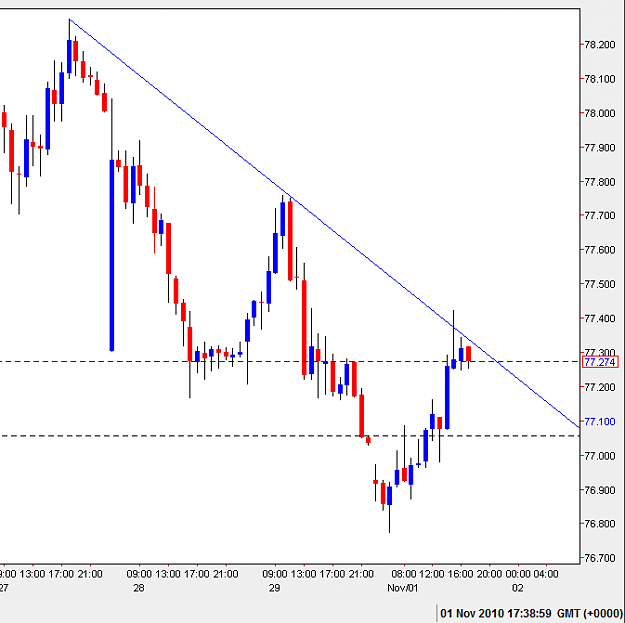
Task: Click the 78.100 price axis label
Action: [x=599, y=79]
